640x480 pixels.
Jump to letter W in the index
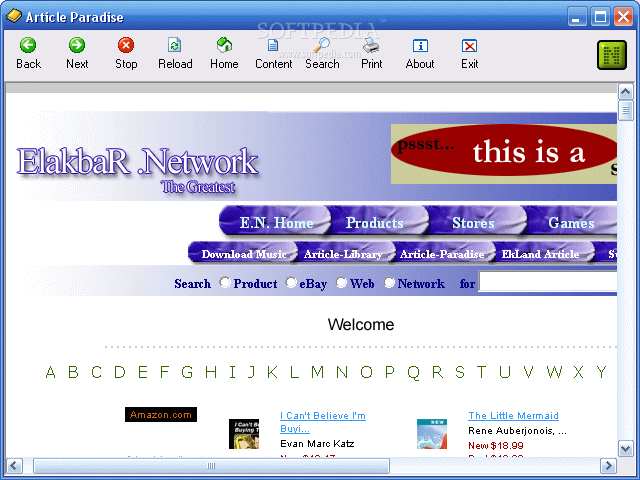click(x=554, y=372)
